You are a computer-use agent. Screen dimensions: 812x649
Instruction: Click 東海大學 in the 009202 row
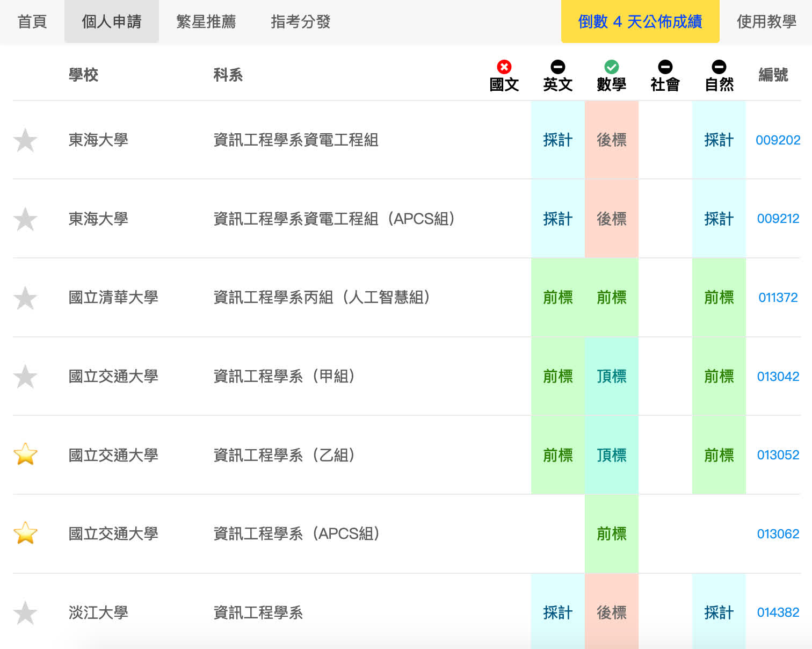click(x=98, y=140)
